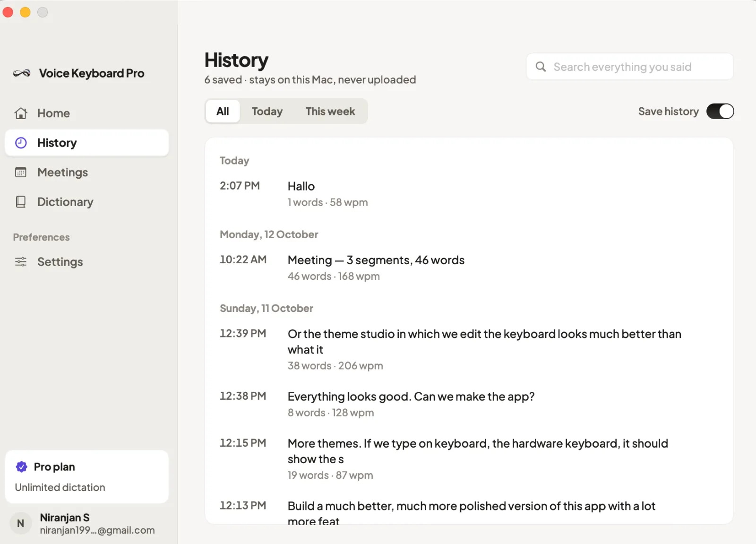
Task: Open the Niranjan S account name
Action: [x=65, y=518]
